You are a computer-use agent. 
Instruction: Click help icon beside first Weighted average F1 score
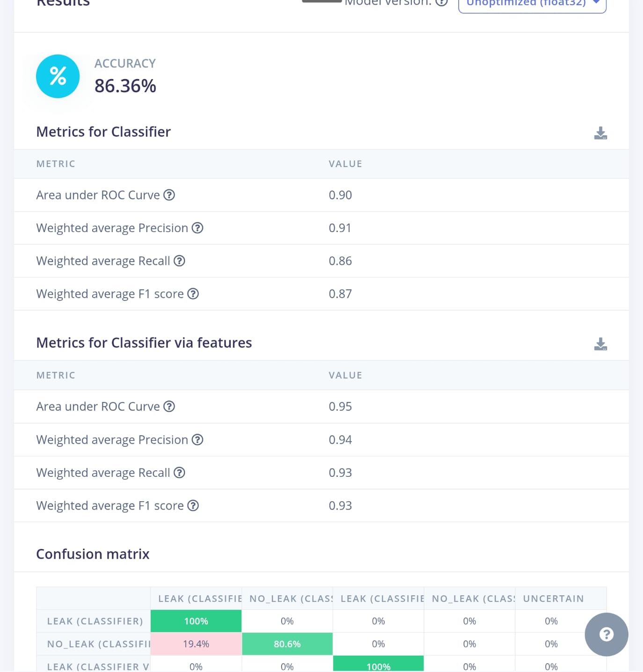(193, 294)
